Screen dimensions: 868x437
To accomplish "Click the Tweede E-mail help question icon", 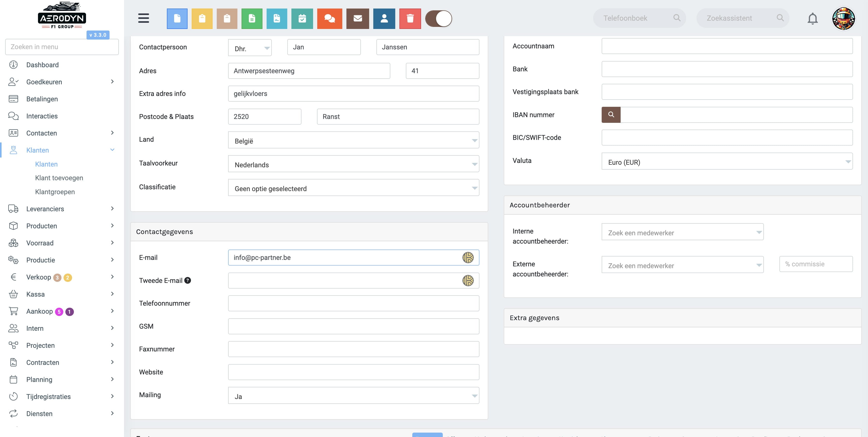I will (x=188, y=281).
